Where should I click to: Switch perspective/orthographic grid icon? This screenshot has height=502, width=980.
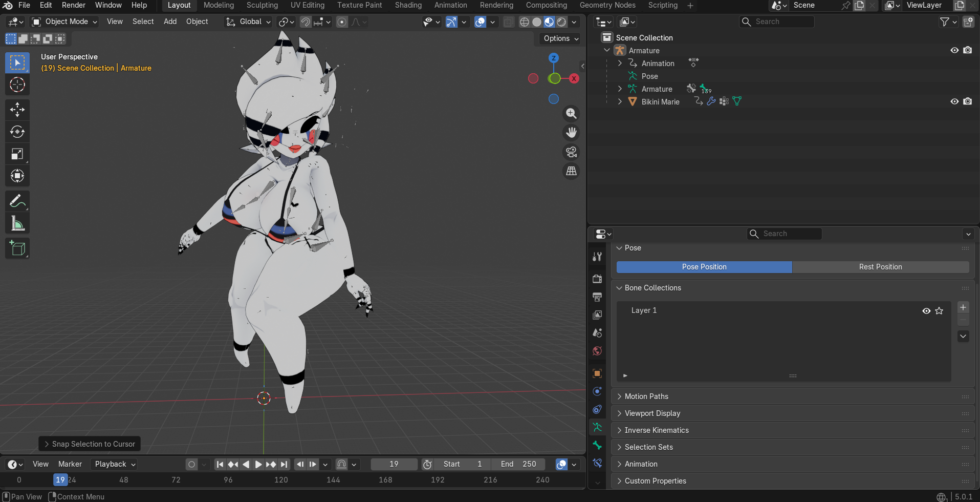tap(571, 171)
